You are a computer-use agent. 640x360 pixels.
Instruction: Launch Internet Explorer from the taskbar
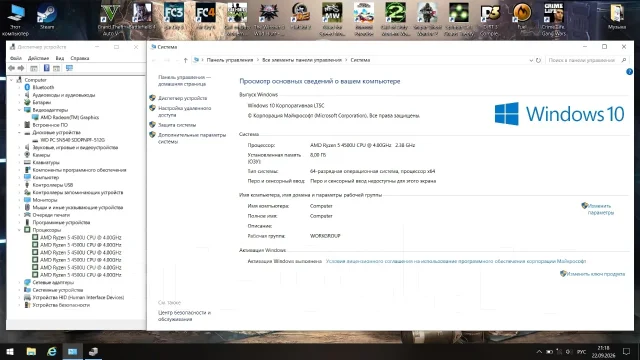(x=52, y=351)
